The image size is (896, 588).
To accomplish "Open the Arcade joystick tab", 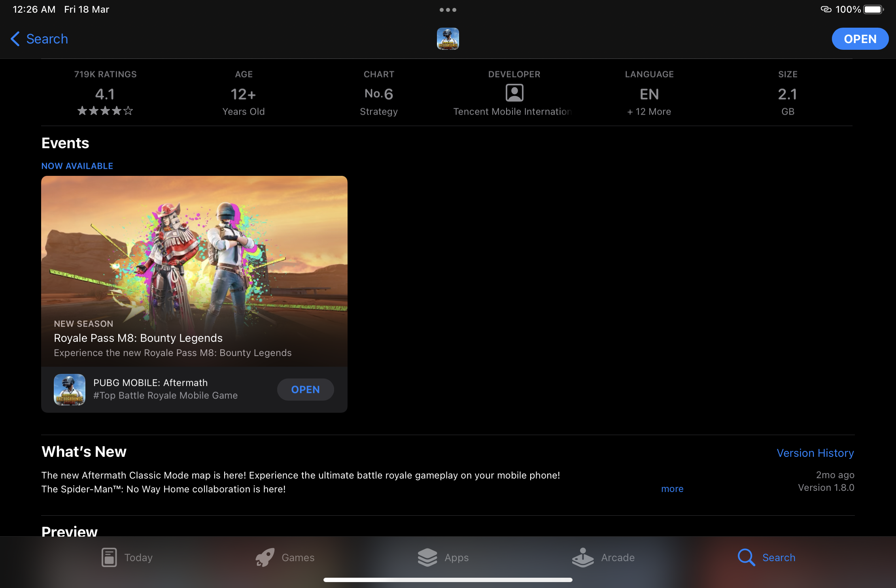I will [x=583, y=557].
